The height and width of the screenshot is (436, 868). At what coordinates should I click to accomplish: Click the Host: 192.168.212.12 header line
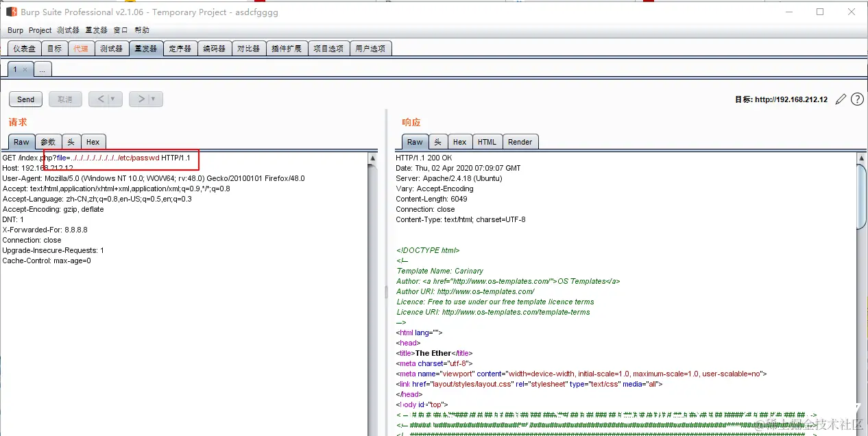(38, 169)
